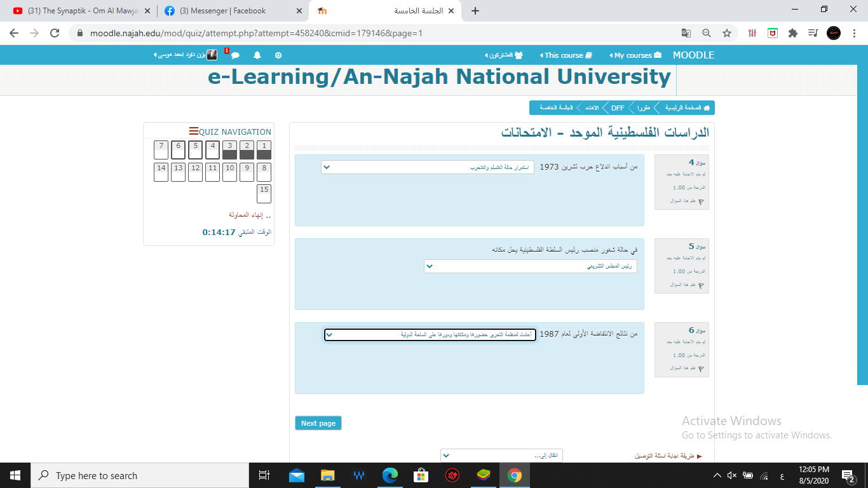This screenshot has width=868, height=488.
Task: Open the answer dropdown for question 4
Action: point(428,167)
